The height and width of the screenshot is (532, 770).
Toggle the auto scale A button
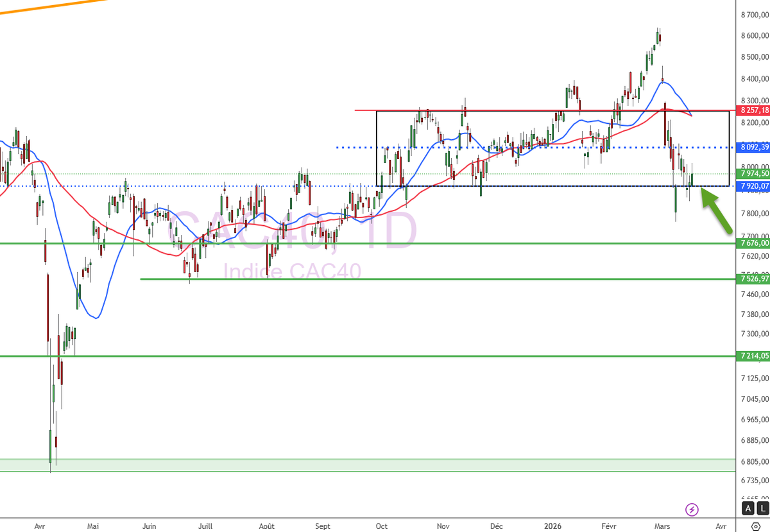pyautogui.click(x=748, y=509)
